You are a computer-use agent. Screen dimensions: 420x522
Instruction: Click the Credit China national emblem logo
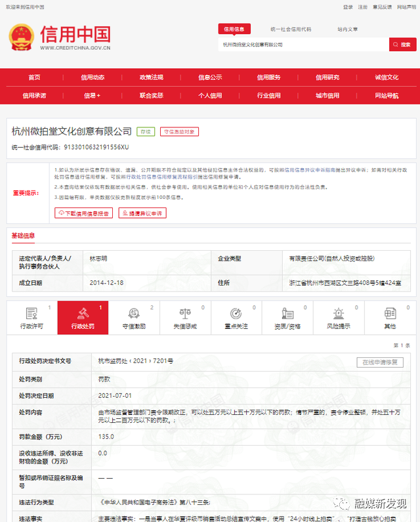pos(21,37)
